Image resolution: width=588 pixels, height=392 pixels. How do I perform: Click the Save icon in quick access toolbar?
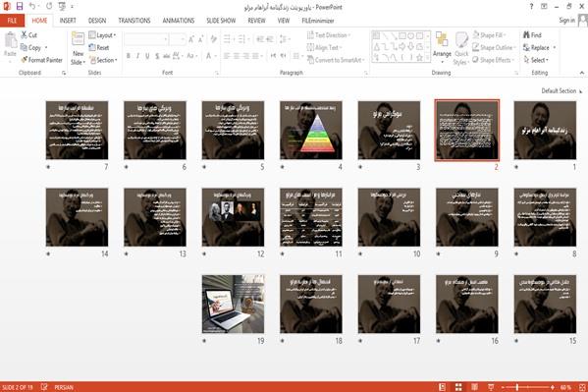[20, 6]
